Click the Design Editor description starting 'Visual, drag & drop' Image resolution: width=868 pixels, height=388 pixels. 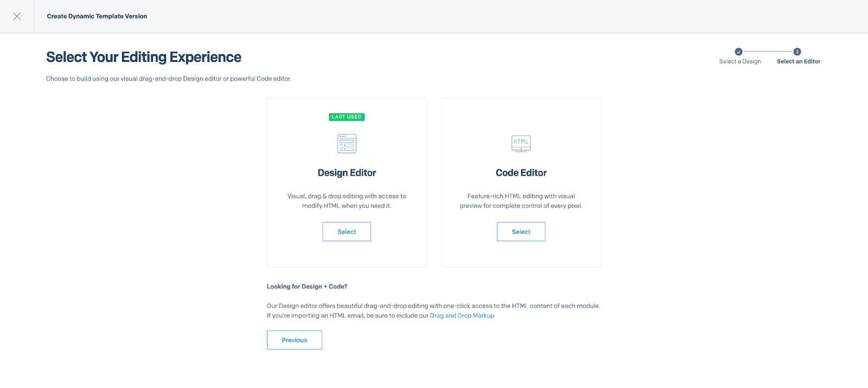click(347, 201)
